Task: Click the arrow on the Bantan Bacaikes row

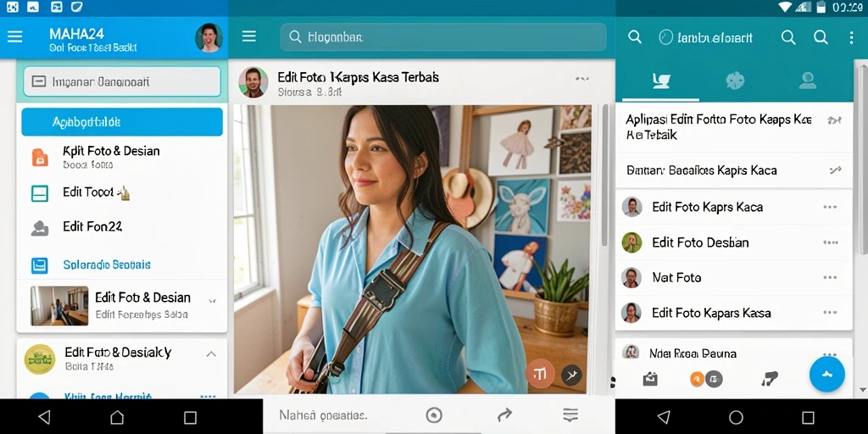Action: pos(835,170)
